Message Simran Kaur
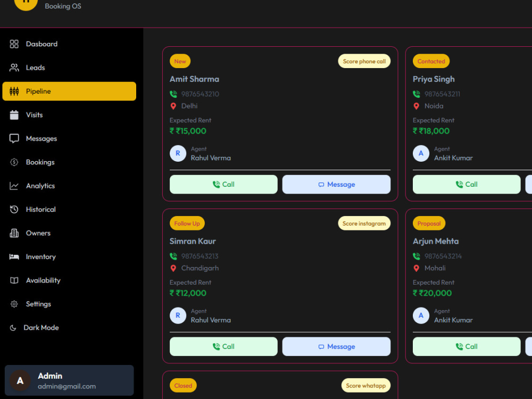 (x=336, y=346)
